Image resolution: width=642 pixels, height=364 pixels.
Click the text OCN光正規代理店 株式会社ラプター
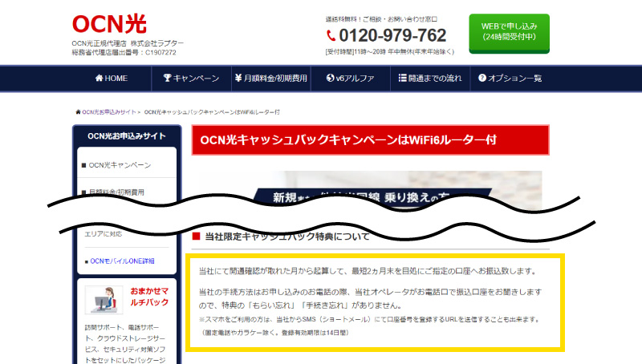coord(128,43)
